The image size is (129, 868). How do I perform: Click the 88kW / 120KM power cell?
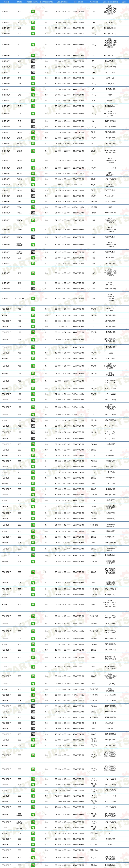[79, 174]
